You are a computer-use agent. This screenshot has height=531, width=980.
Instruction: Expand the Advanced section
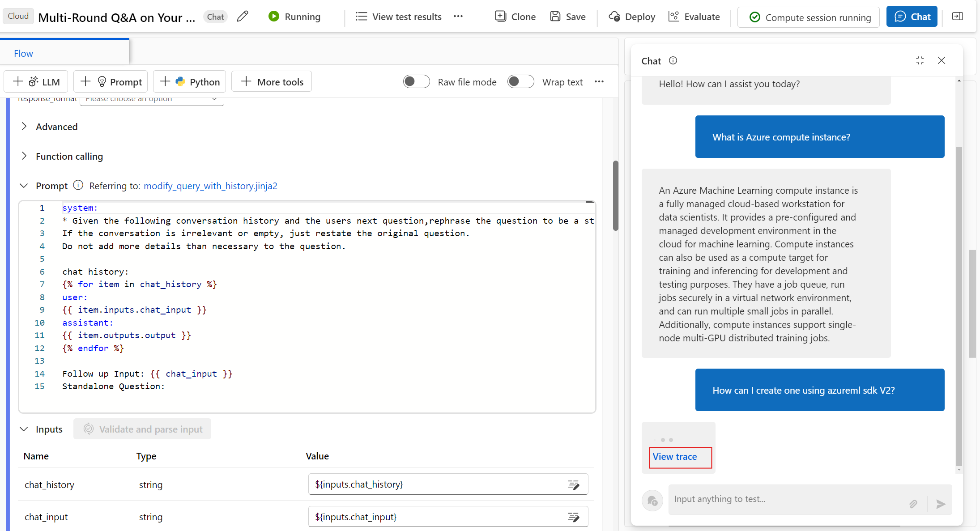tap(25, 127)
